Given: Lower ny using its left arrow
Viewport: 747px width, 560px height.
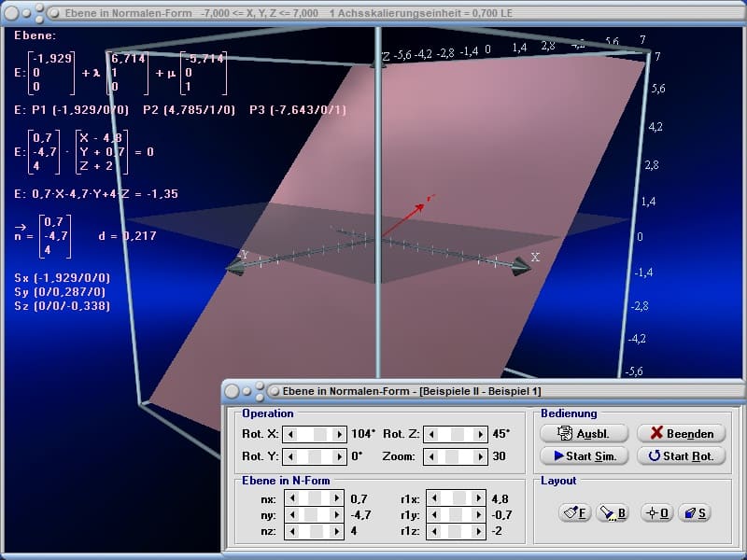Looking at the screenshot, I should point(292,514).
